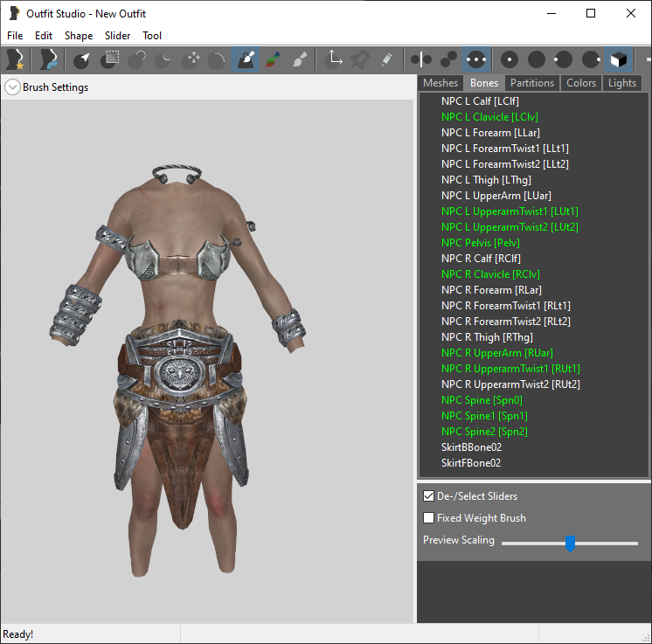The image size is (652, 644).
Task: Activate the Mask brush tool
Action: click(110, 59)
